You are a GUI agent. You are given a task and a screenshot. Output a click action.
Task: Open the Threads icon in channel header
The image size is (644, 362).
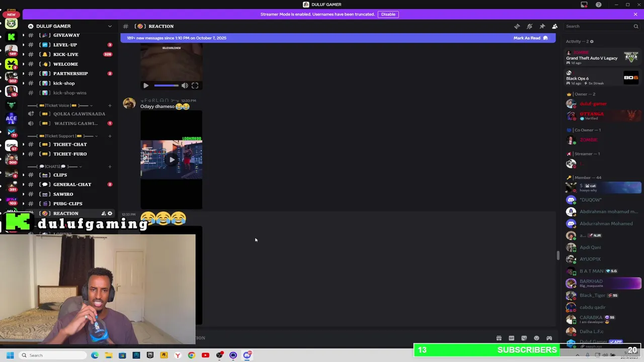517,26
